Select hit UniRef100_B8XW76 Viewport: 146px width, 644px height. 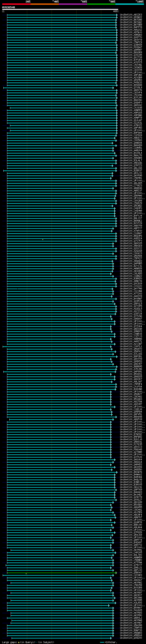pyautogui.click(x=131, y=472)
